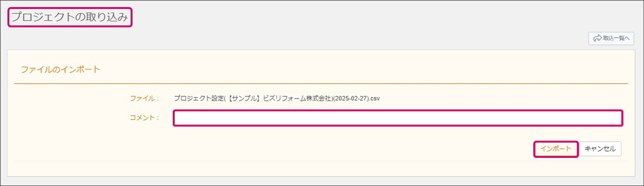Go back via the 取込一覧へ button text

pos(616,38)
